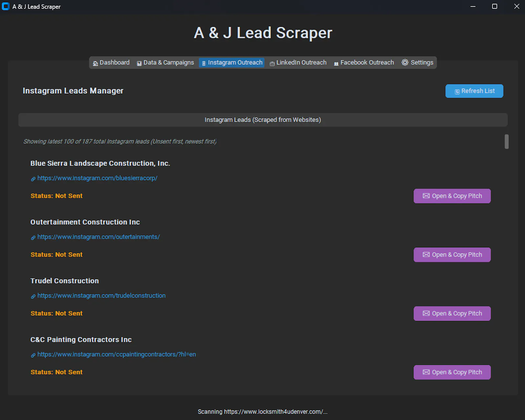The image size is (525, 420).
Task: Open & Copy Pitch for Blue Sierra Landscape
Action: tap(452, 196)
